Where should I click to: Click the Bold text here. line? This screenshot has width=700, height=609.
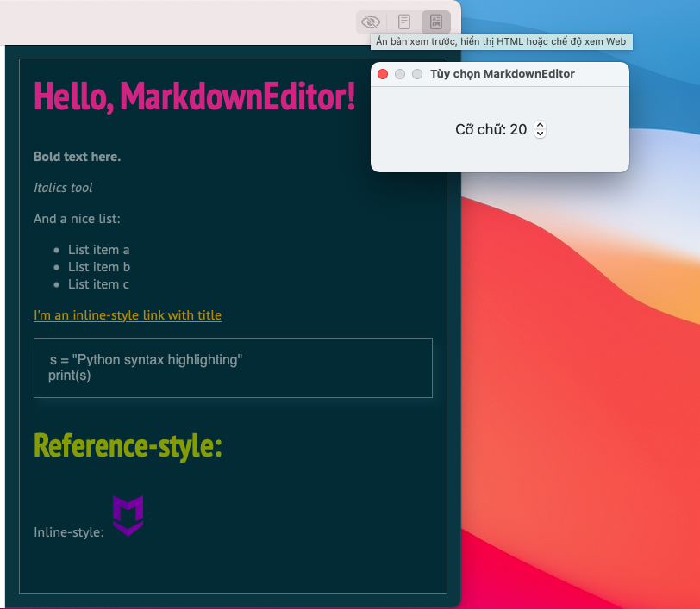78,157
